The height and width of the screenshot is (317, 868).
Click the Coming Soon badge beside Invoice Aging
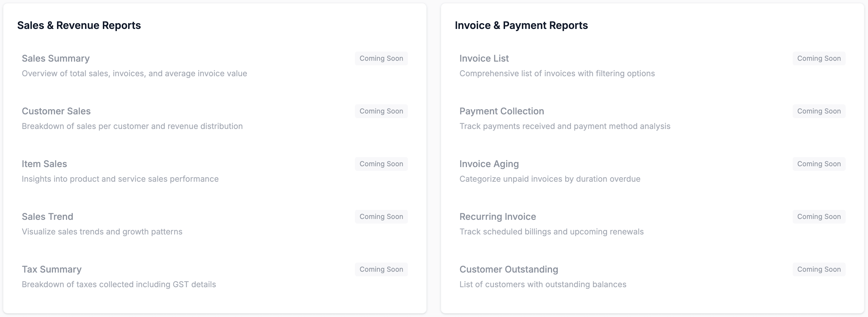(819, 164)
